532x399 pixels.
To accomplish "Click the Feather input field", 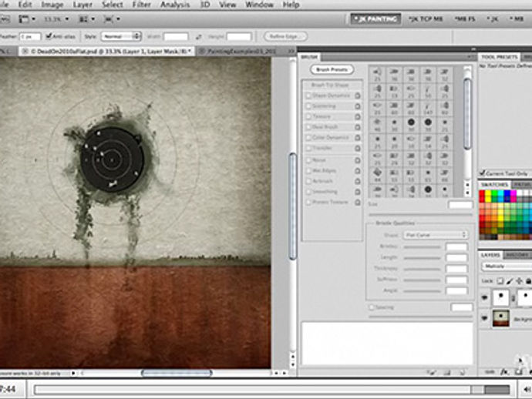I will 30,36.
